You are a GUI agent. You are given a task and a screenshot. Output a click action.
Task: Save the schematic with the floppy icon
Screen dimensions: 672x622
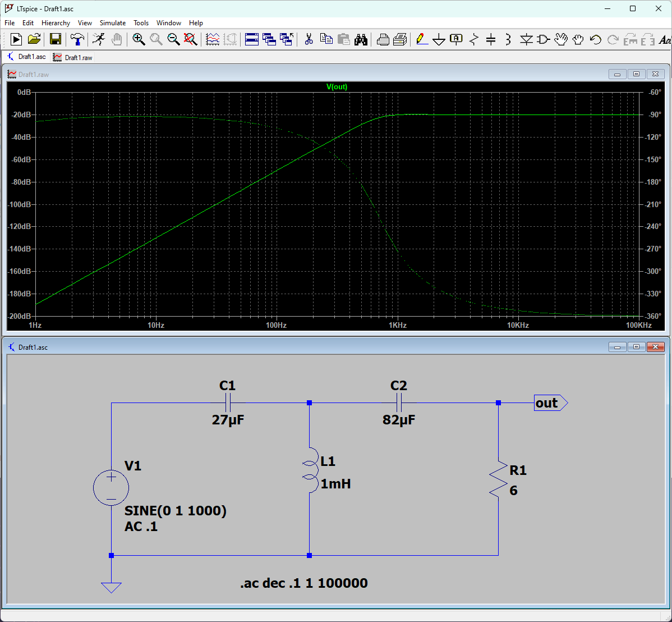pyautogui.click(x=56, y=39)
